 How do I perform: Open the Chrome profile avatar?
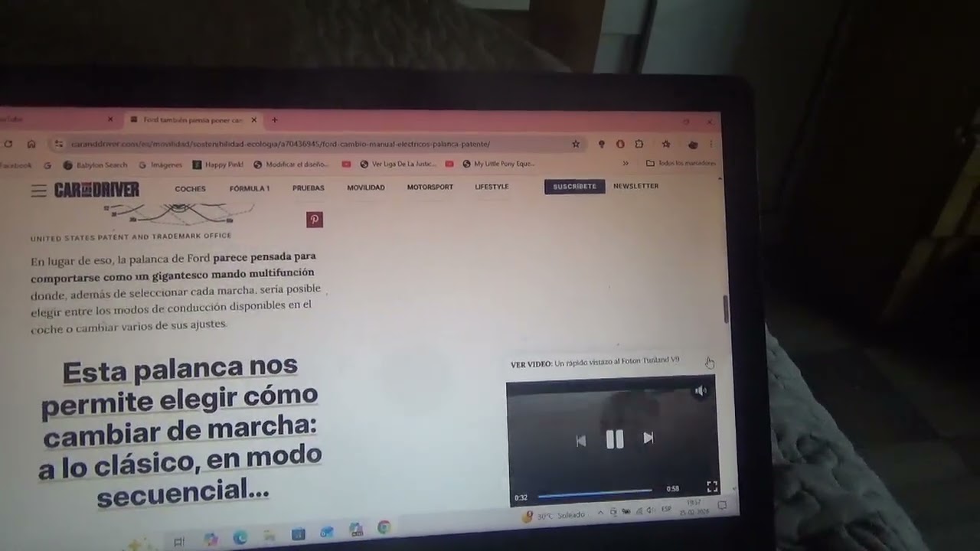coord(693,144)
